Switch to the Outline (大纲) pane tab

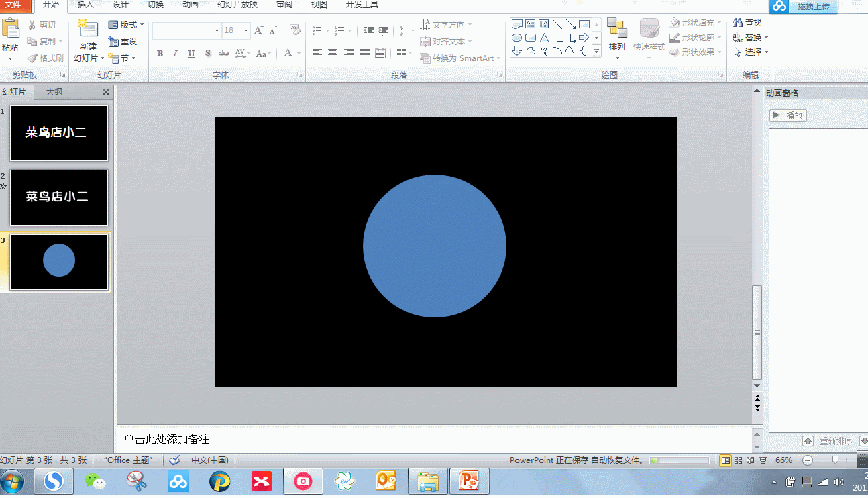[54, 92]
